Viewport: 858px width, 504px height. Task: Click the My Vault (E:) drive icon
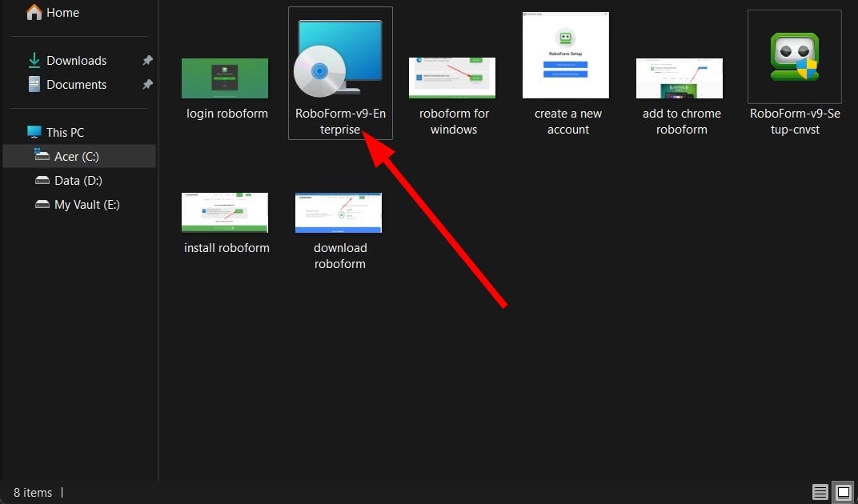42,204
